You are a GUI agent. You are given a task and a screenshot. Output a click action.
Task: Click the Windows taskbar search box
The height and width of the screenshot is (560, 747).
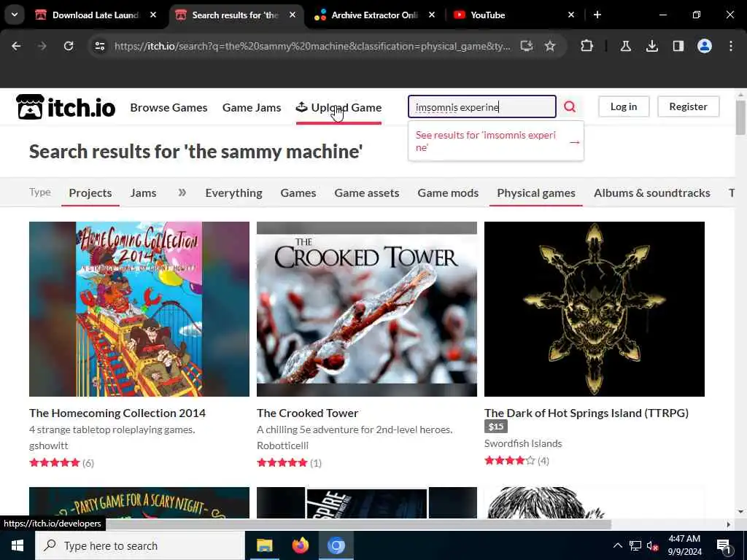[x=140, y=545]
